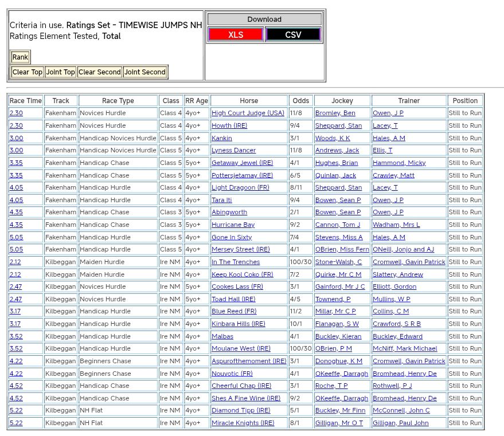Click the Horse column header
The width and height of the screenshot is (504, 436).
point(248,101)
